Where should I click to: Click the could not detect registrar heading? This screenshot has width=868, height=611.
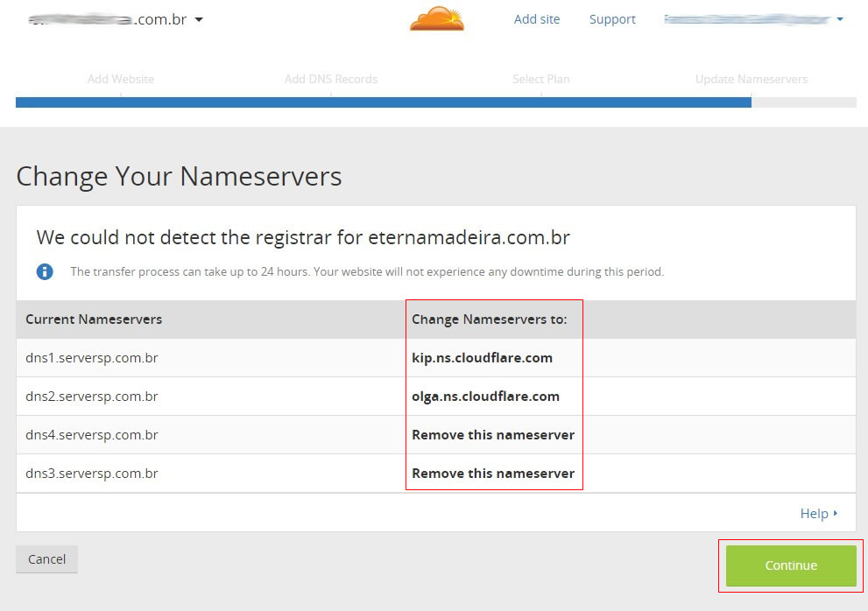[x=303, y=237]
